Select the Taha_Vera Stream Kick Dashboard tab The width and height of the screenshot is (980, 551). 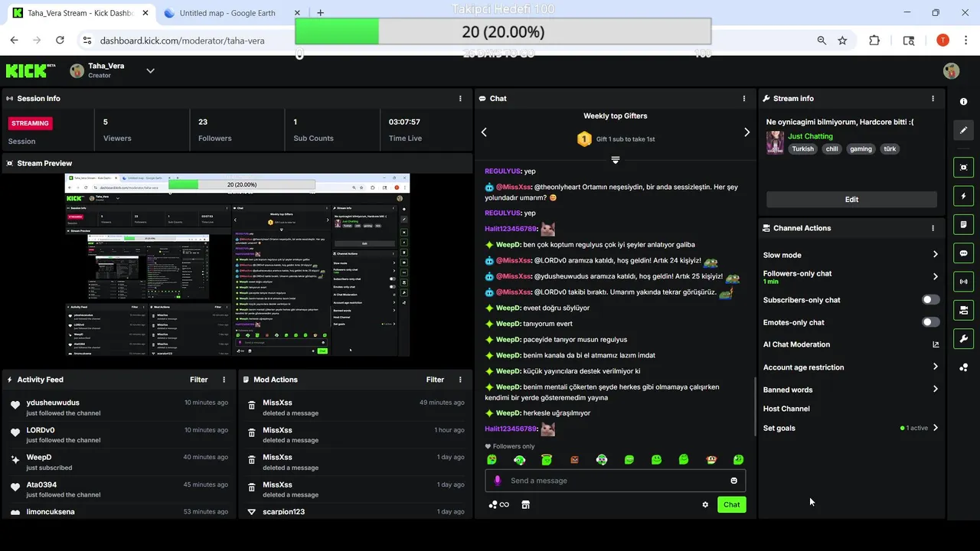pos(80,13)
